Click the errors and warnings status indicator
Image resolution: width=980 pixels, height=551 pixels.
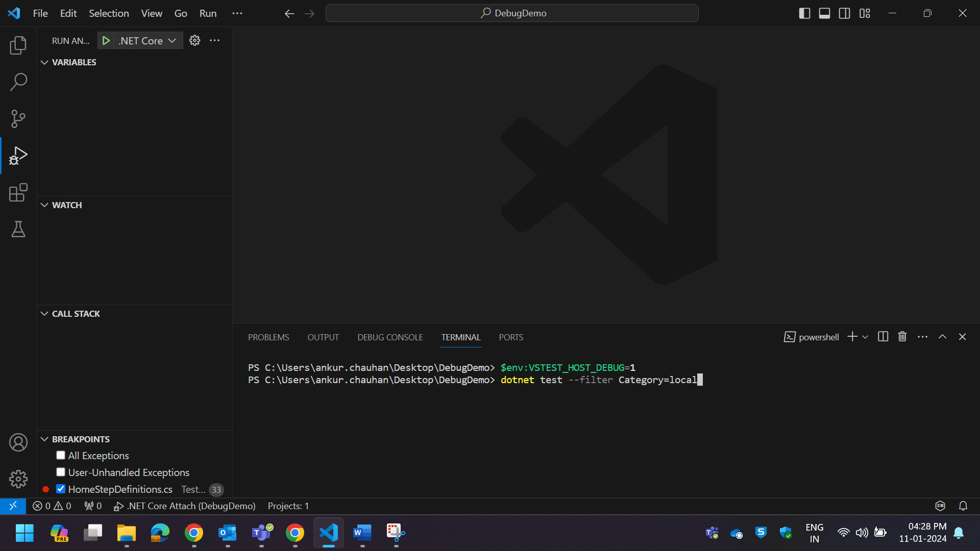coord(52,506)
